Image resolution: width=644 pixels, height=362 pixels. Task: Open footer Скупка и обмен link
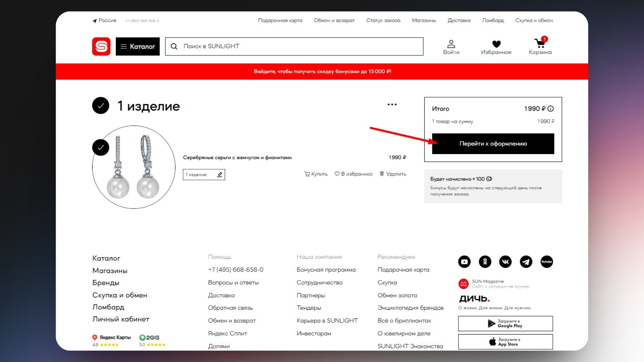click(120, 295)
